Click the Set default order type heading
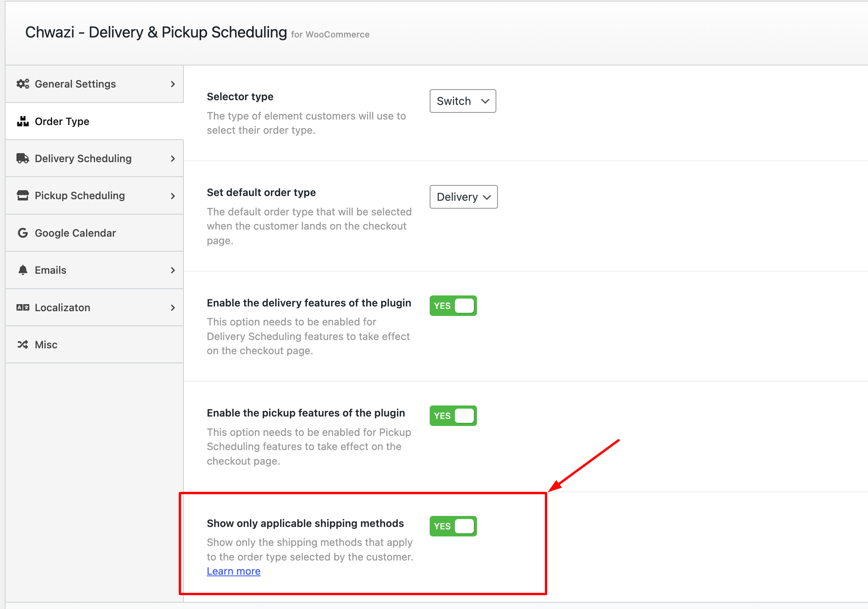868x609 pixels. [x=261, y=192]
